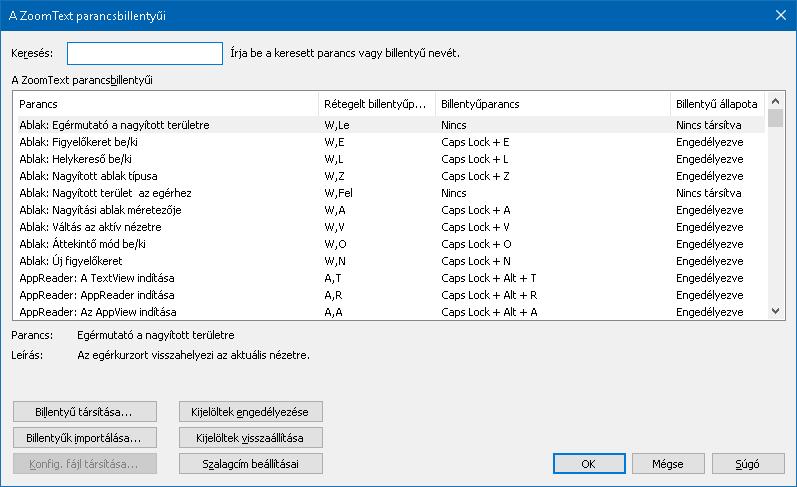Click the Caps Lock + Alt + R cell
The height and width of the screenshot is (487, 797).
pyautogui.click(x=489, y=295)
